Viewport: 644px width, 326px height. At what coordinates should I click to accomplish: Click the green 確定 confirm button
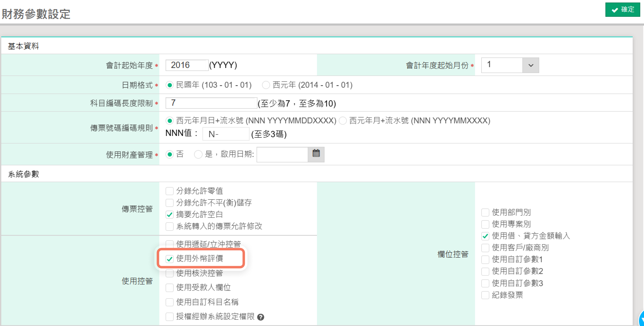point(622,10)
